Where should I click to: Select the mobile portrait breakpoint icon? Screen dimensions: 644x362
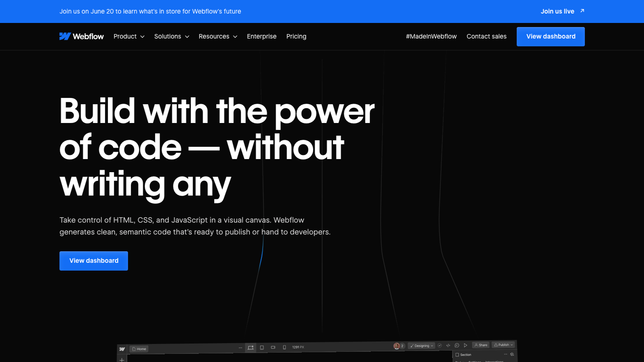click(x=284, y=347)
